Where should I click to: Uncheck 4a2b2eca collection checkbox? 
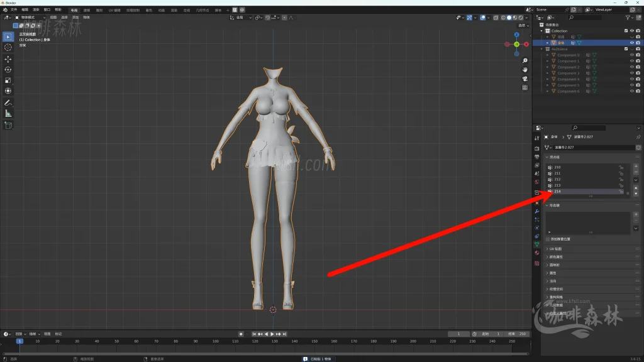pos(626,49)
